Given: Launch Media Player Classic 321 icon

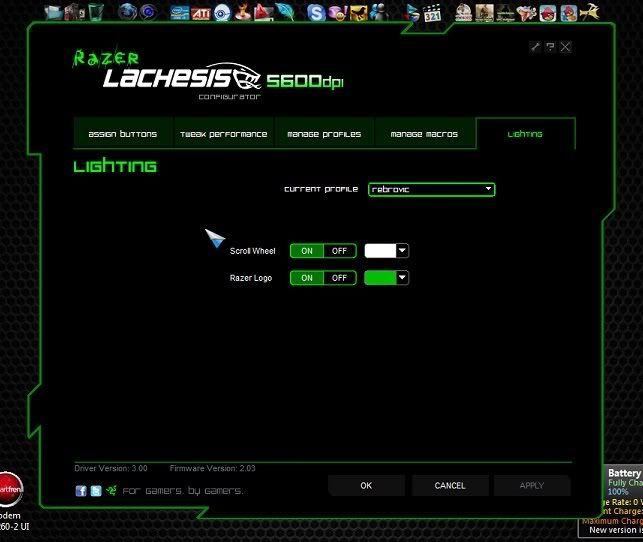Looking at the screenshot, I should (x=432, y=13).
